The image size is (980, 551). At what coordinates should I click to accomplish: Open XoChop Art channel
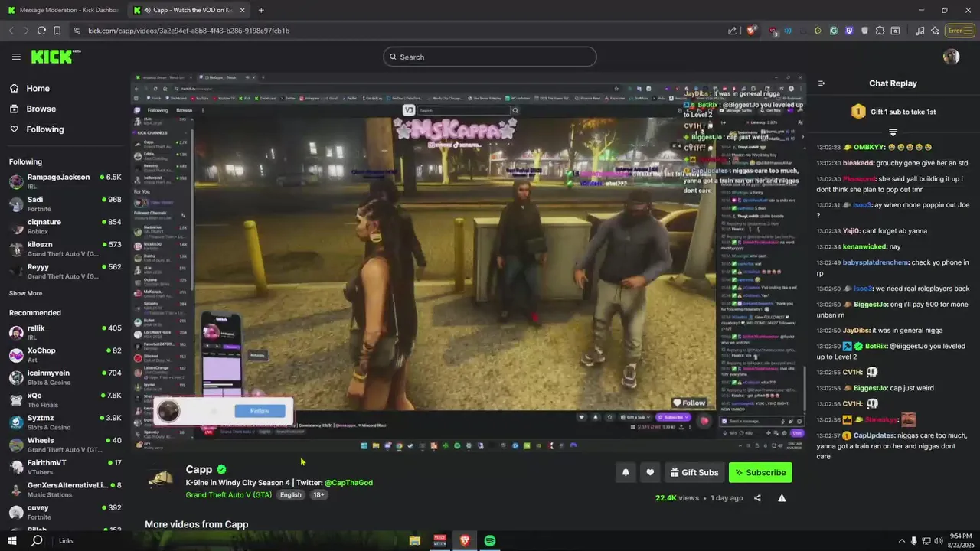65,354
